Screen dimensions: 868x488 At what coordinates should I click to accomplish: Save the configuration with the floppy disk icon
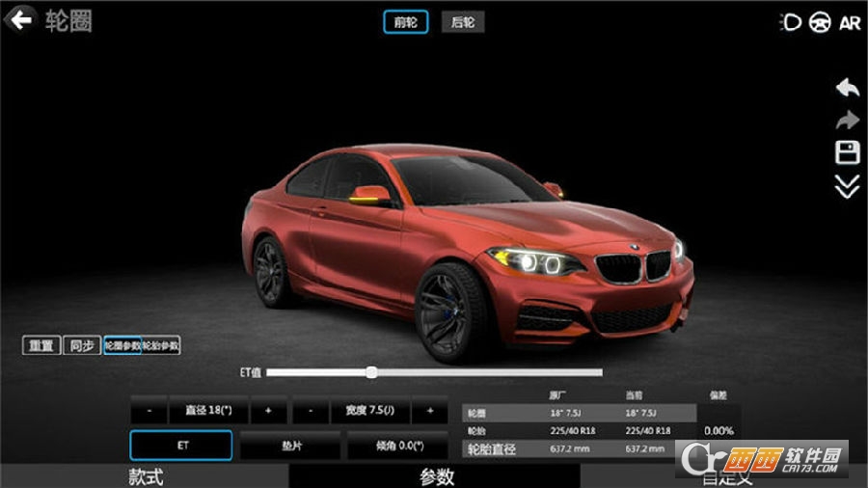(x=847, y=153)
